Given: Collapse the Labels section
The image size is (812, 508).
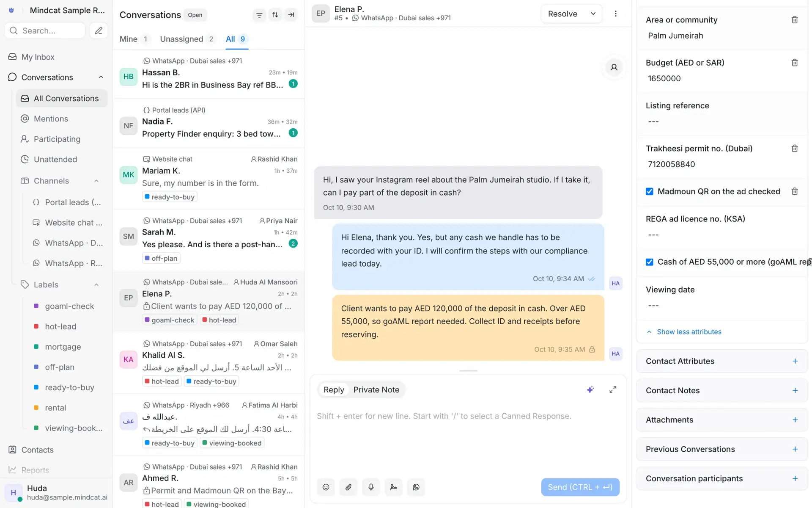Looking at the screenshot, I should (x=96, y=285).
